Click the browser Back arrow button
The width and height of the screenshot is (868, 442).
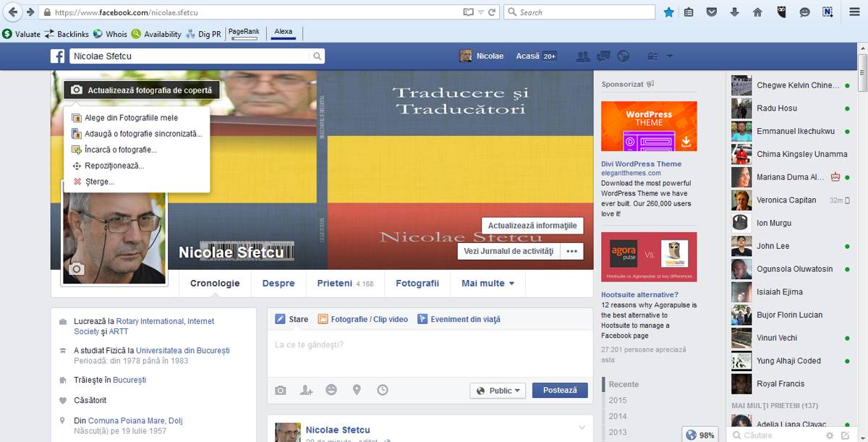point(12,12)
